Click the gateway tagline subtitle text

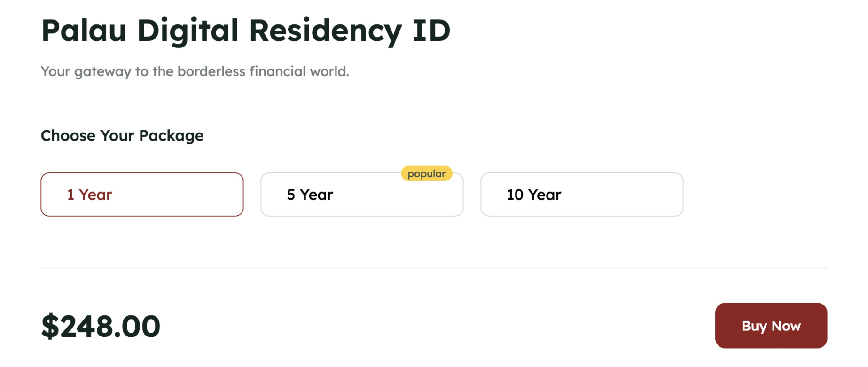point(195,71)
